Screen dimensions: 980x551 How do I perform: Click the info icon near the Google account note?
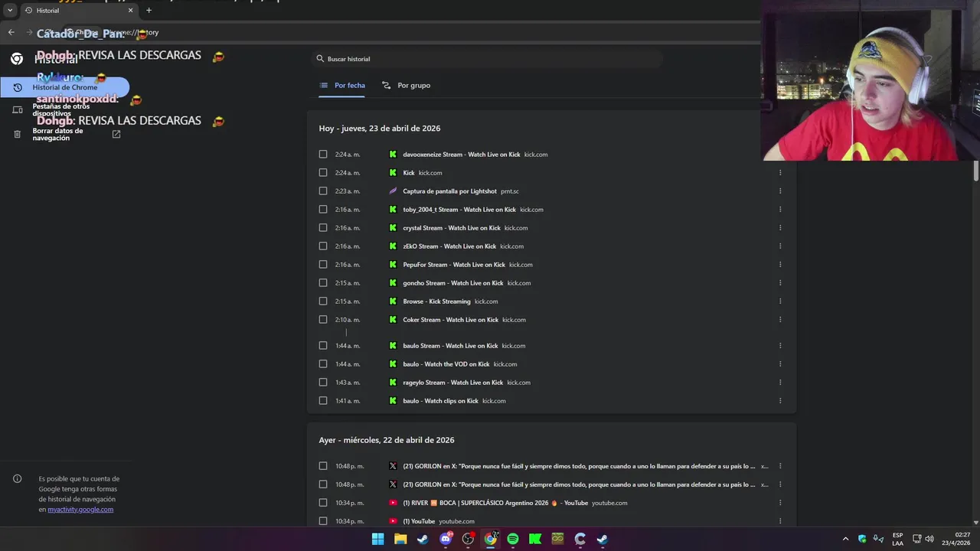pyautogui.click(x=17, y=479)
